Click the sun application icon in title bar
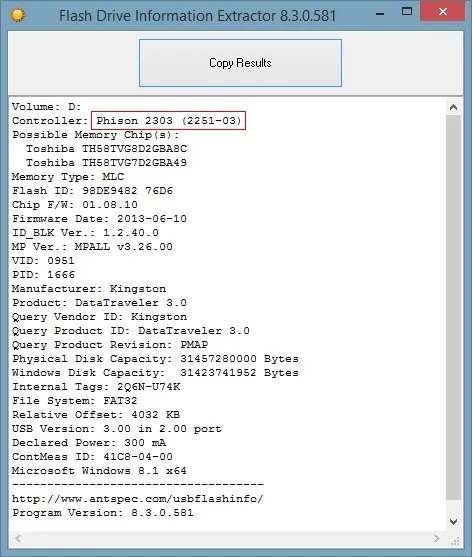This screenshot has height=557, width=472. 18,15
